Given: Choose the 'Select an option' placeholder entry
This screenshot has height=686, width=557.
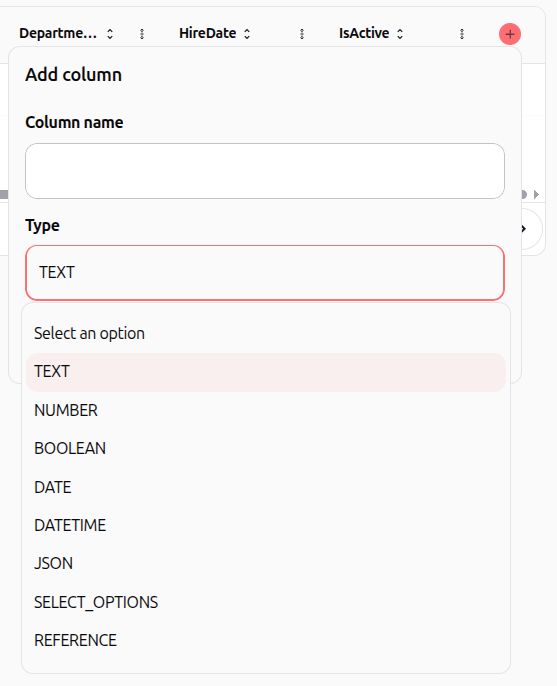Looking at the screenshot, I should [x=266, y=333].
